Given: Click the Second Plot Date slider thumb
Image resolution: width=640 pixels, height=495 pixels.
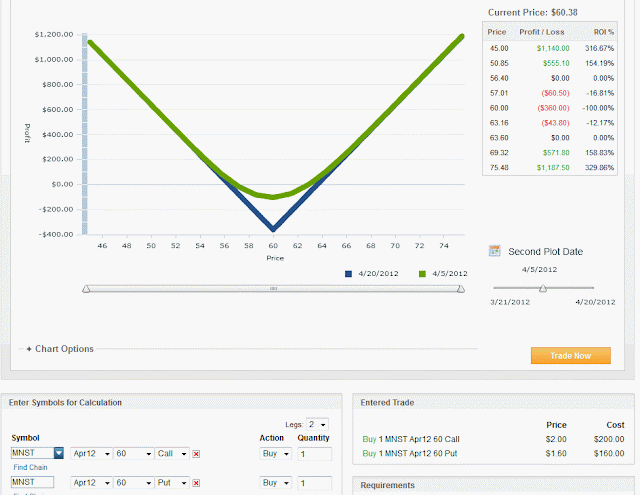Looking at the screenshot, I should click(543, 288).
